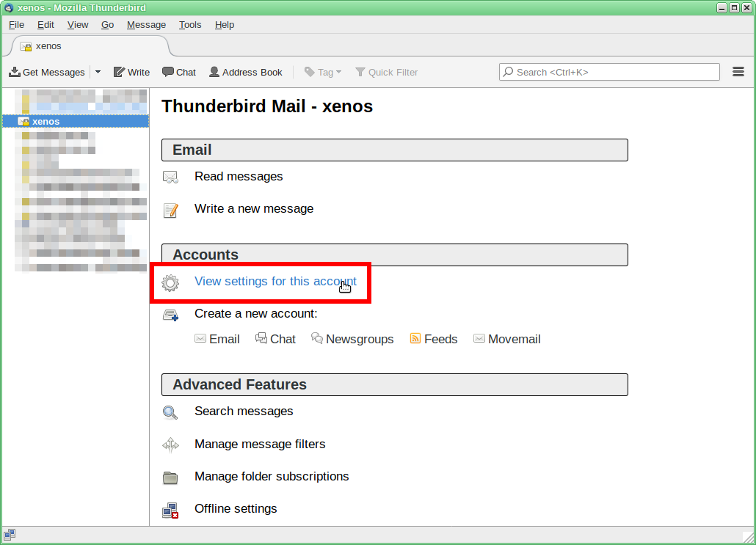Click the Get Messages download icon
This screenshot has width=756, height=545.
(x=15, y=72)
